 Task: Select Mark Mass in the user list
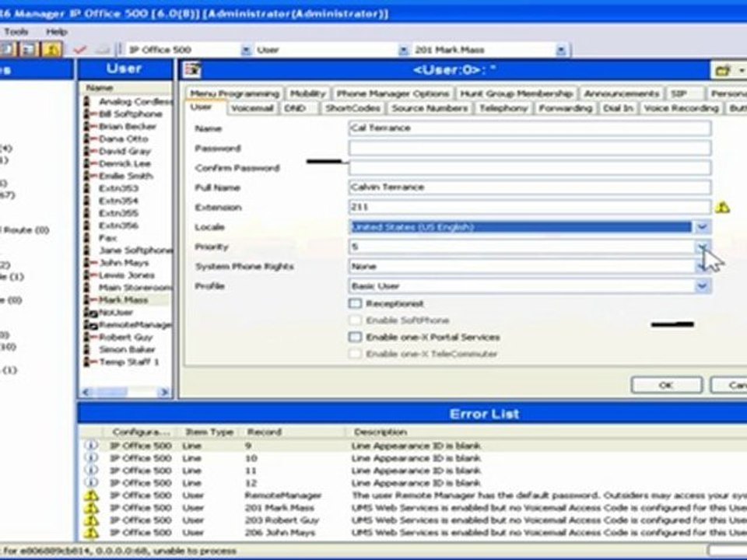pos(123,300)
